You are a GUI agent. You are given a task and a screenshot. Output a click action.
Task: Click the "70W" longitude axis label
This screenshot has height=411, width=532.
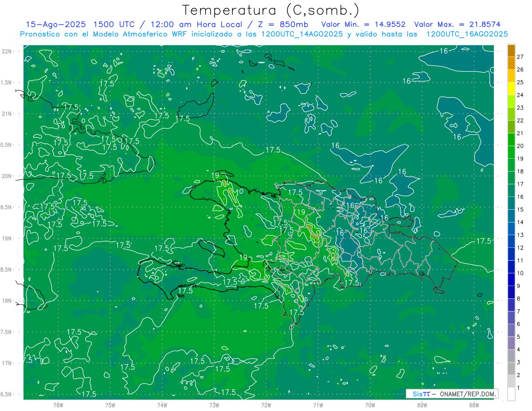tap(370, 404)
